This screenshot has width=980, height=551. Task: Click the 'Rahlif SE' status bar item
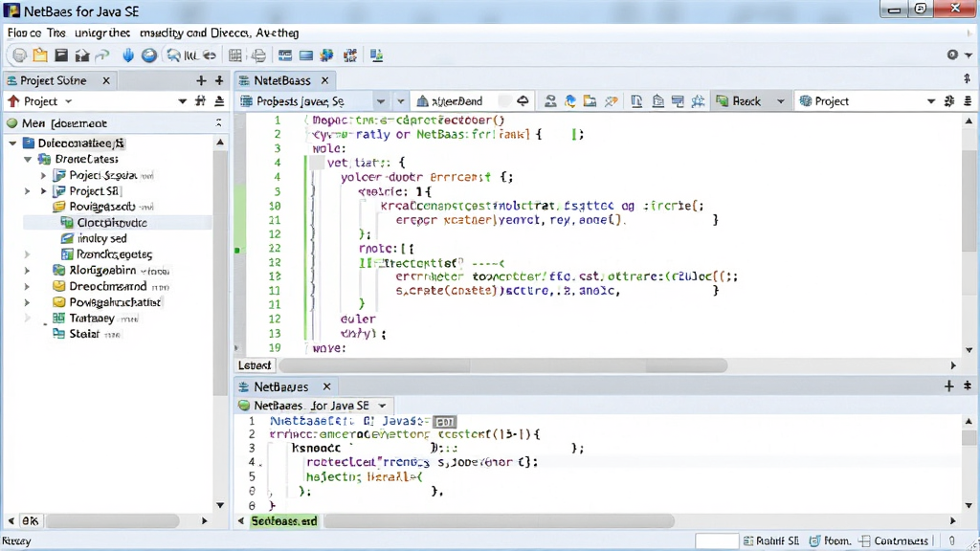(x=770, y=541)
